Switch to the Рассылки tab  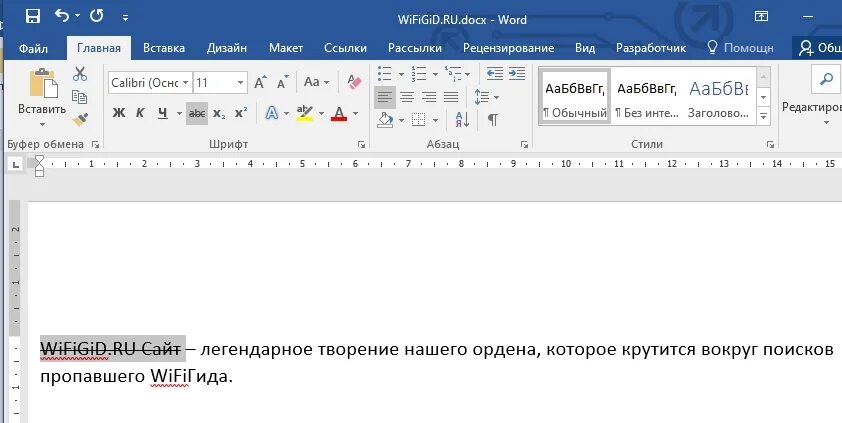[x=415, y=48]
